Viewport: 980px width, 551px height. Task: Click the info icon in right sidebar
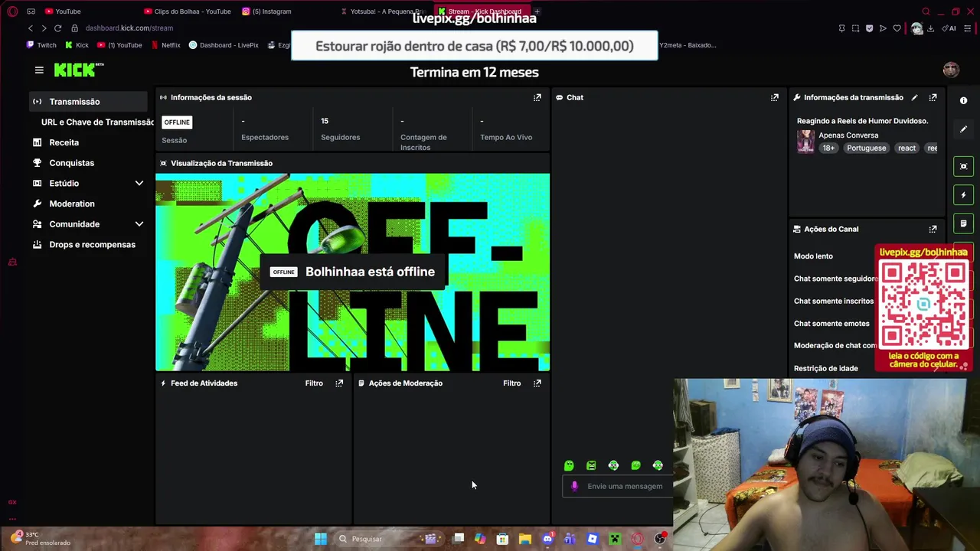tap(963, 100)
